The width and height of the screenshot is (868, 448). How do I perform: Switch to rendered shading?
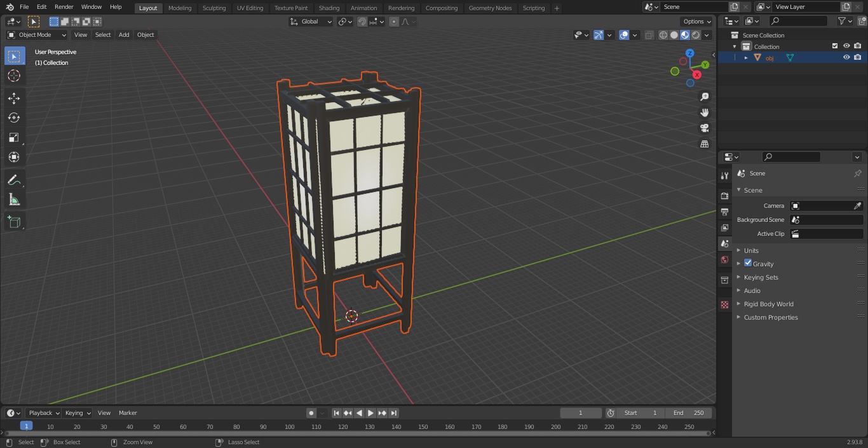click(696, 35)
